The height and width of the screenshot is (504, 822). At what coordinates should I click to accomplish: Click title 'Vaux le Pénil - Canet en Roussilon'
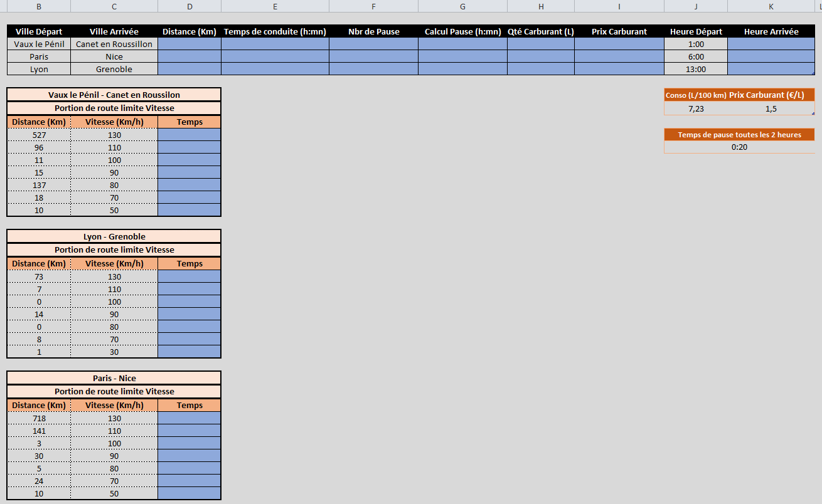(x=114, y=95)
